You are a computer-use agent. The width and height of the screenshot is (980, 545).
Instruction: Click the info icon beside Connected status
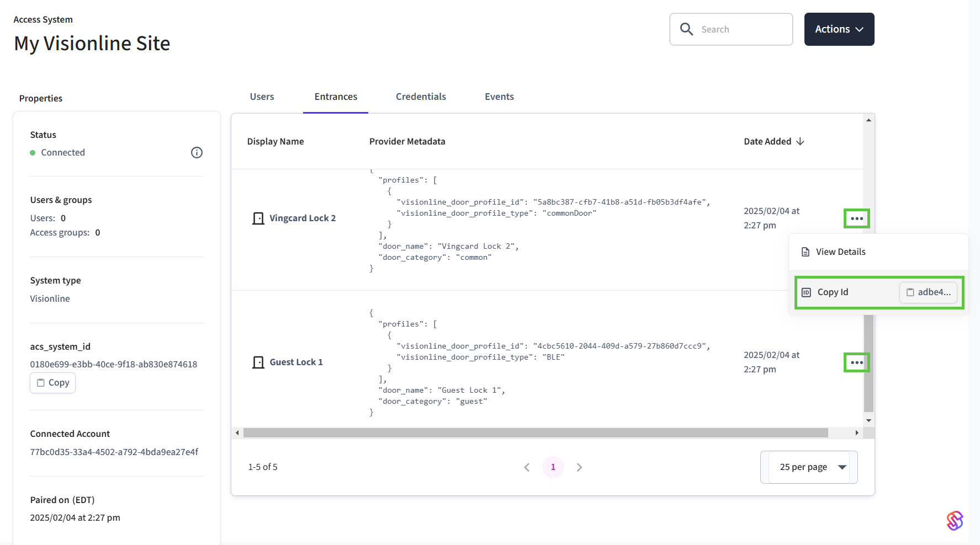(197, 153)
